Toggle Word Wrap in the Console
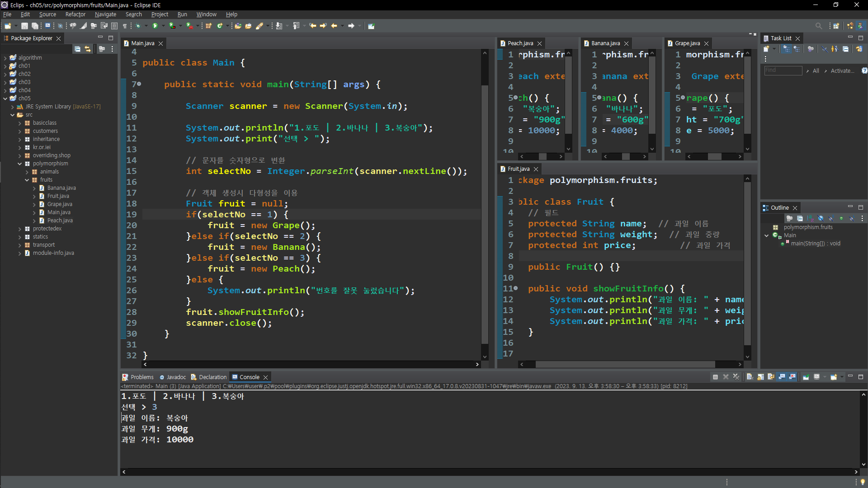Screen dimensions: 868x488 pyautogui.click(x=771, y=377)
